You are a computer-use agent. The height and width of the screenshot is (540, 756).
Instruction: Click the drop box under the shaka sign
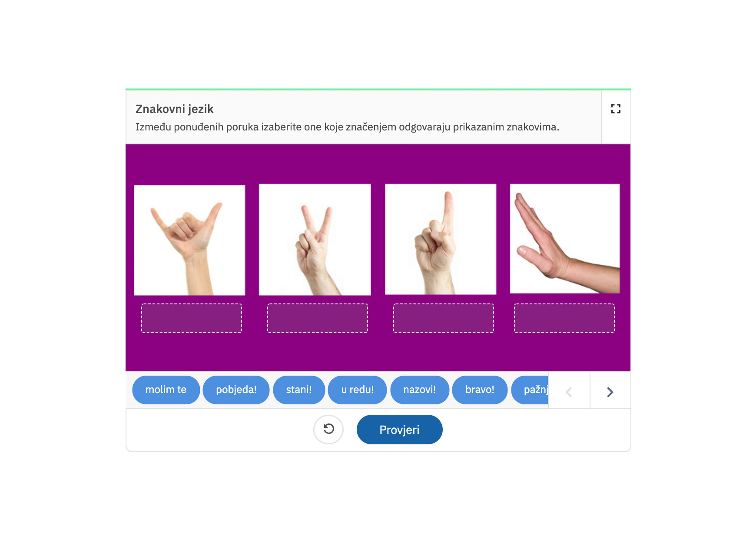(x=192, y=318)
